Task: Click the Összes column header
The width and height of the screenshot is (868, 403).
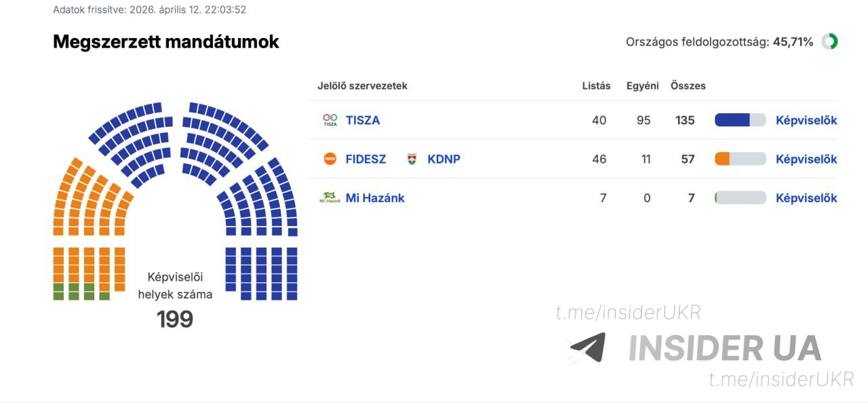Action: pyautogui.click(x=688, y=86)
